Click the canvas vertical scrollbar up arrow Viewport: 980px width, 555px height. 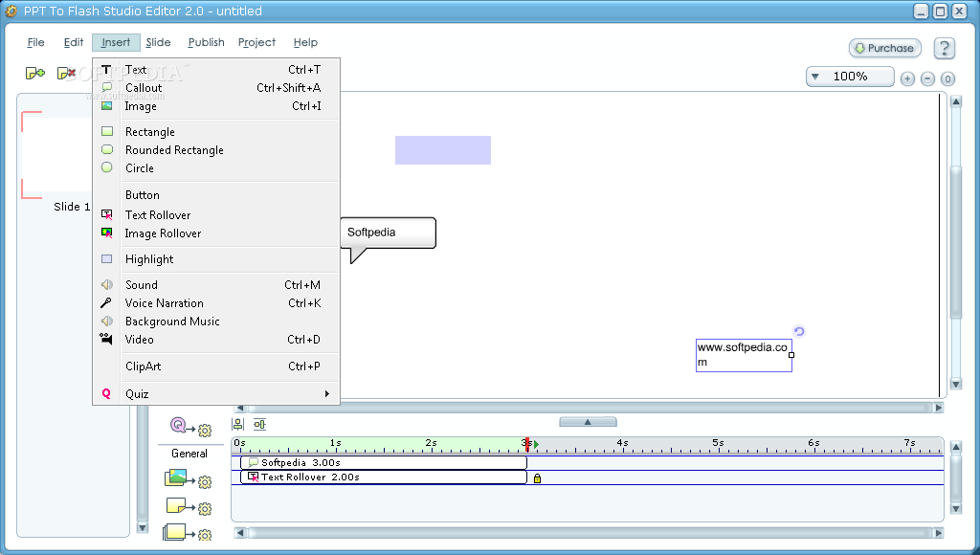956,101
